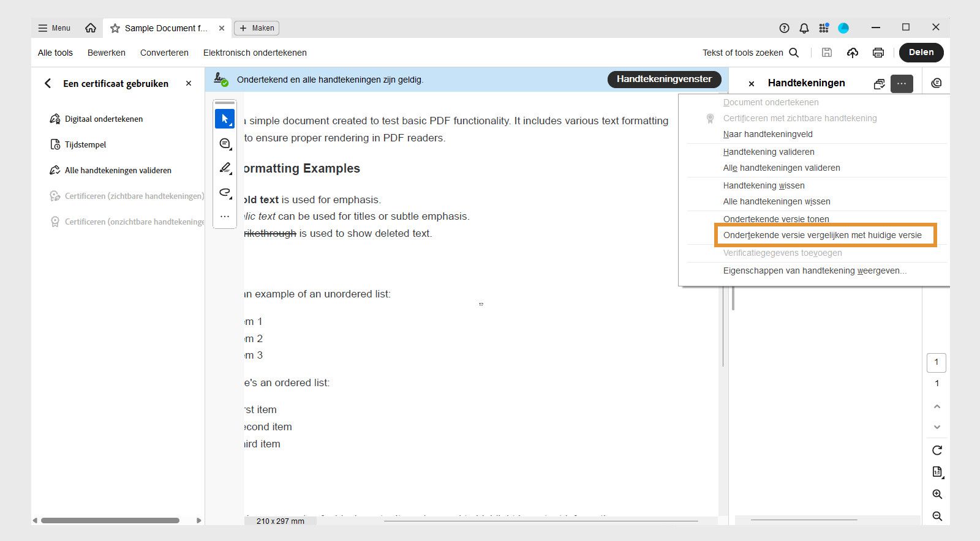Zoom out of the document
The width and height of the screenshot is (980, 541).
pos(937,517)
